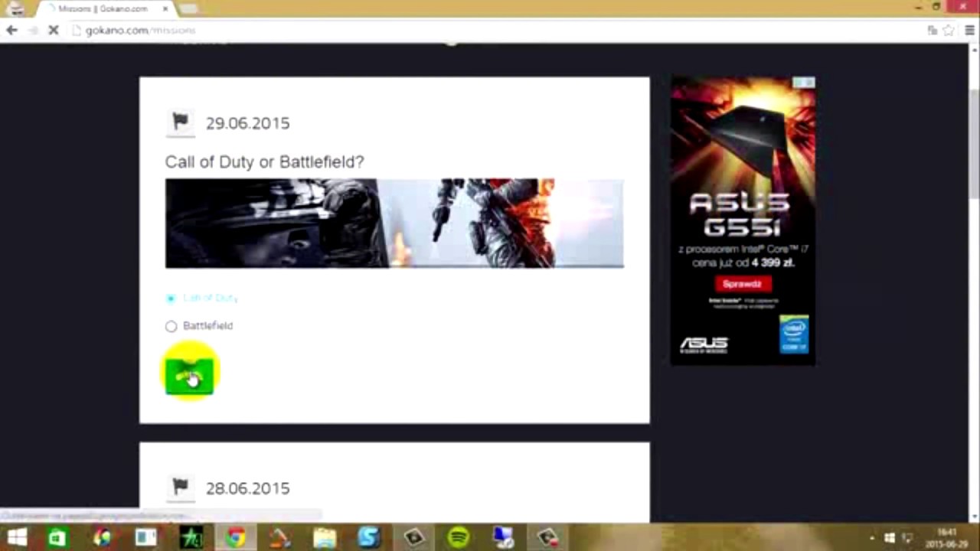
Task: Click the ASUS logo at ad bottom
Action: coord(704,344)
